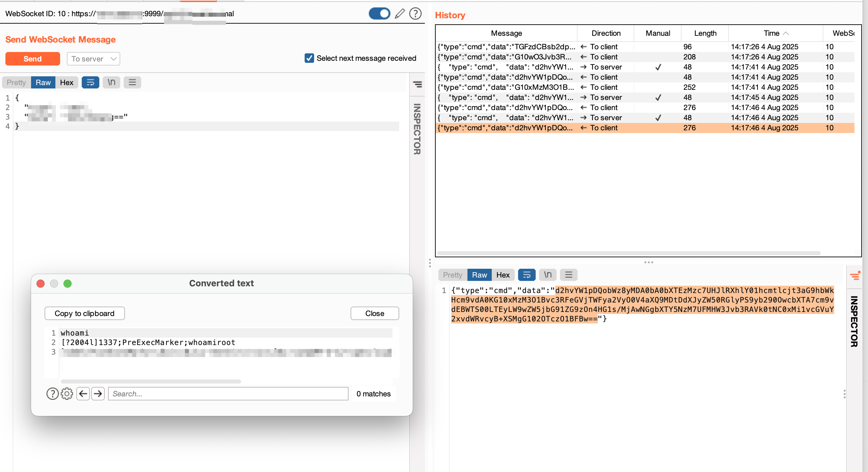Screen dimensions: 868x472
Task: Go to previous search match arrow
Action: tap(83, 394)
